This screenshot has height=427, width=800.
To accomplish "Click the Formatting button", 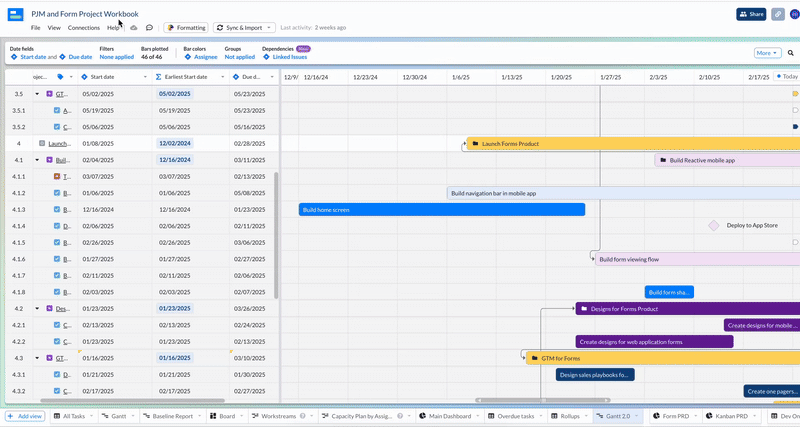I will pos(186,28).
